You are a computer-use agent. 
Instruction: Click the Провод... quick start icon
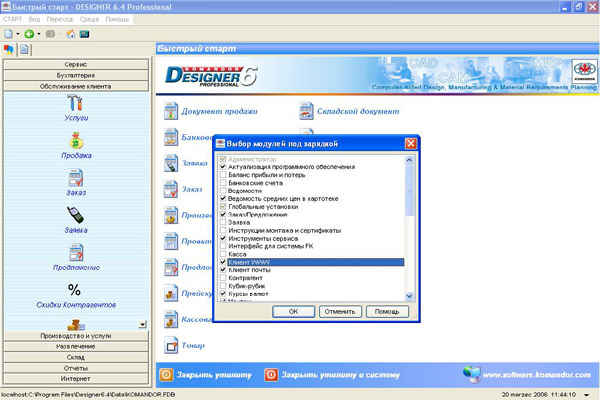[x=171, y=241]
